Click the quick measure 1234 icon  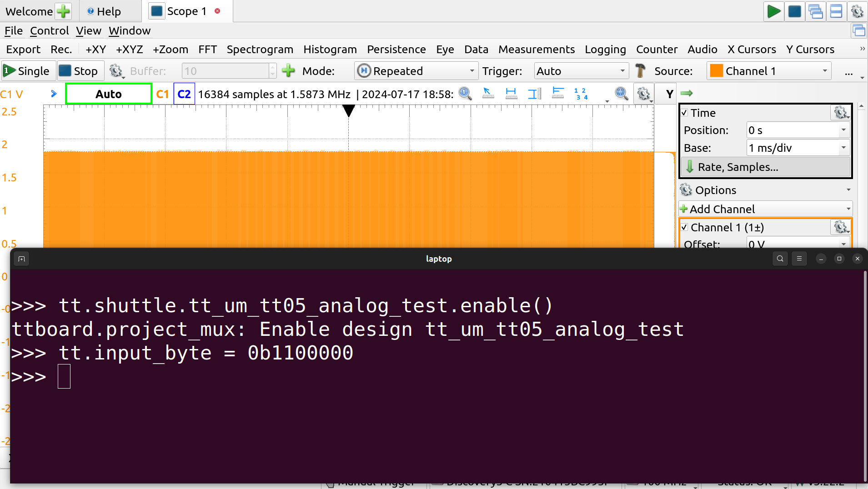581,94
